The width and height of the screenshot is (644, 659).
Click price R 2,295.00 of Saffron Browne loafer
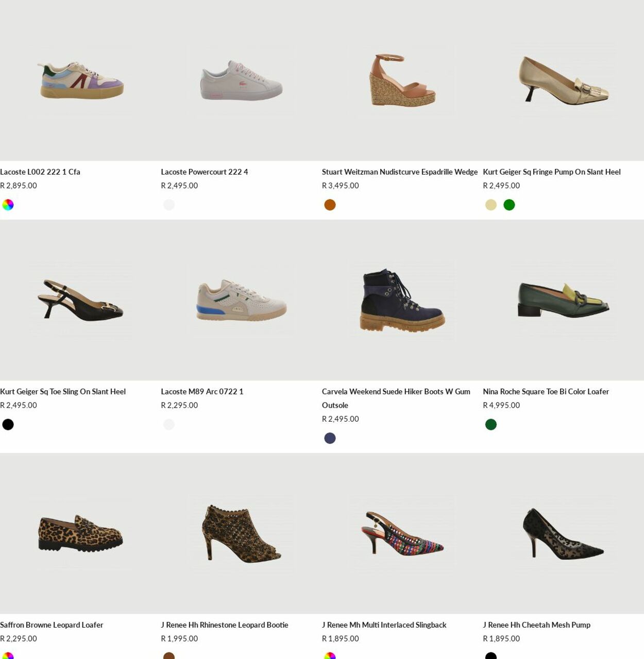19,639
